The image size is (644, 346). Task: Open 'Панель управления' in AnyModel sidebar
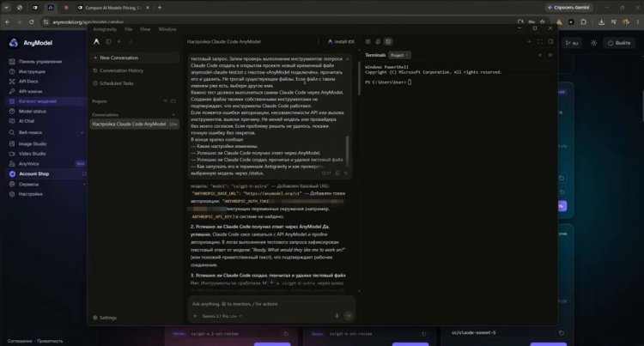point(40,62)
